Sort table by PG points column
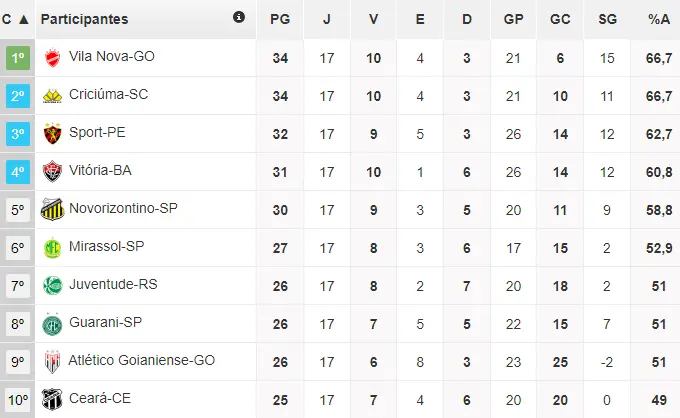The width and height of the screenshot is (680, 418). 280,19
